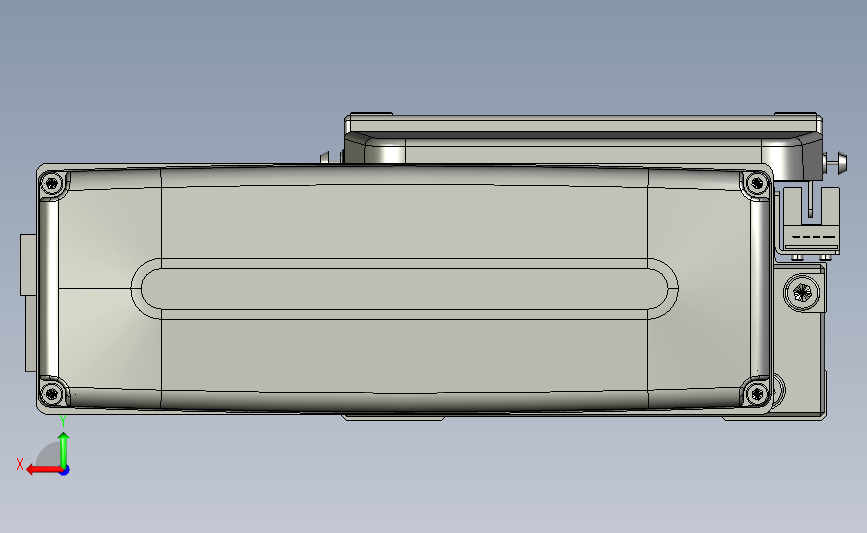This screenshot has width=867, height=533.
Task: Select the bottom-right corner screw on cover
Action: (x=756, y=394)
